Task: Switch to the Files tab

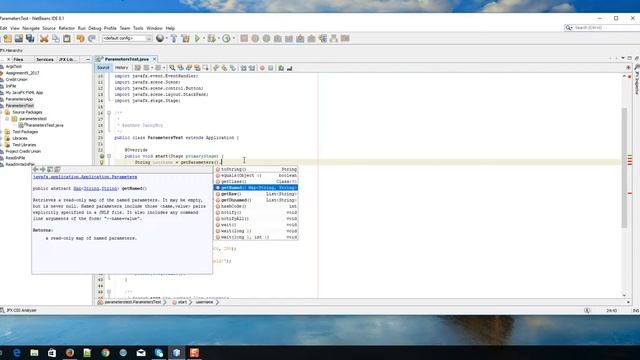Action: click(19, 60)
